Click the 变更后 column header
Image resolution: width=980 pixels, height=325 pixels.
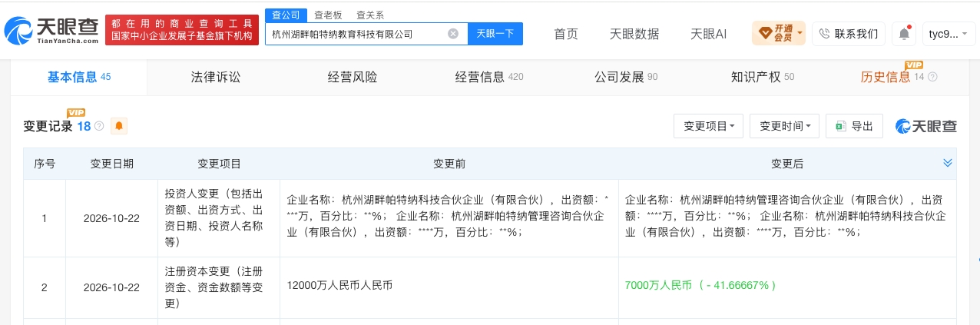pyautogui.click(x=787, y=164)
